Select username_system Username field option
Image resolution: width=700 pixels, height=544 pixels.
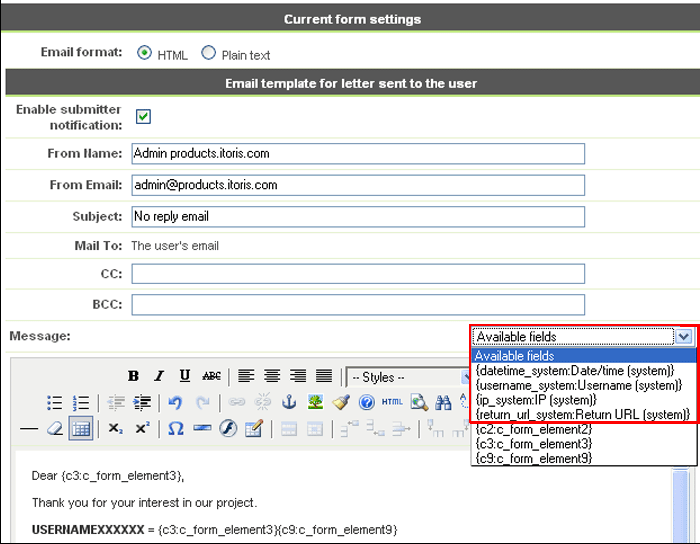(x=584, y=385)
